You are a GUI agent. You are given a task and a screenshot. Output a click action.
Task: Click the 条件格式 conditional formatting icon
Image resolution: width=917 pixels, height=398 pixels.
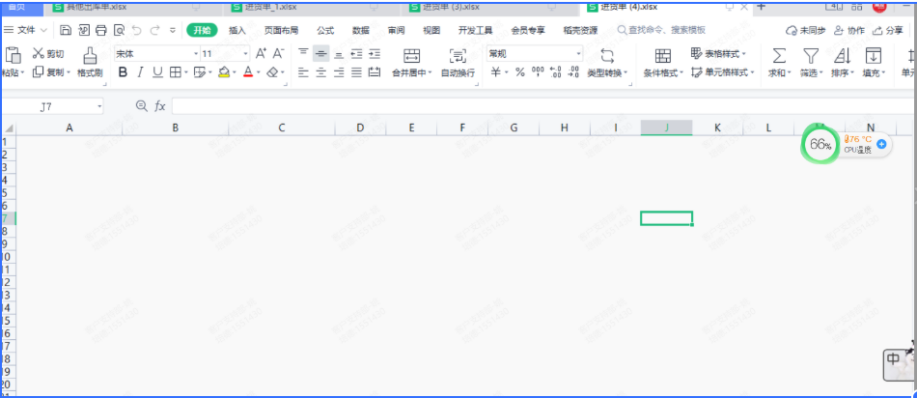tap(663, 56)
